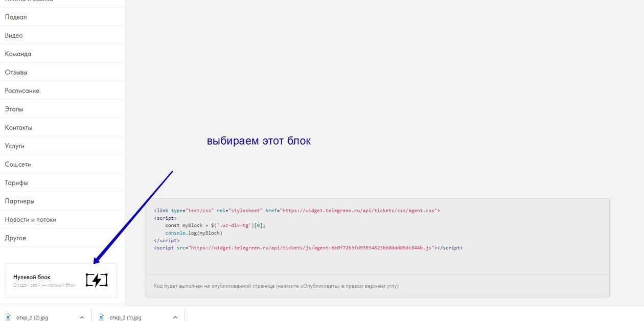Screen dimensions: 644x321
Task: Click the file icon of откр_2 (1).jpg
Action: (101, 317)
